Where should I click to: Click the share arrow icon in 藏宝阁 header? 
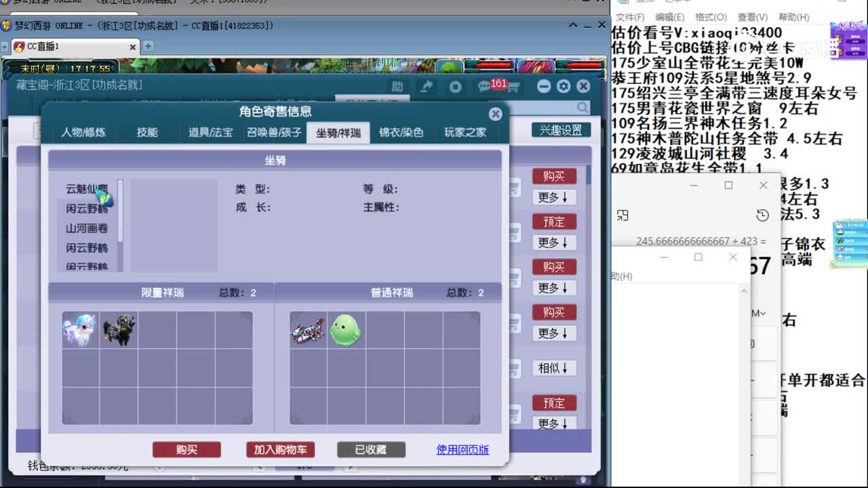(427, 86)
